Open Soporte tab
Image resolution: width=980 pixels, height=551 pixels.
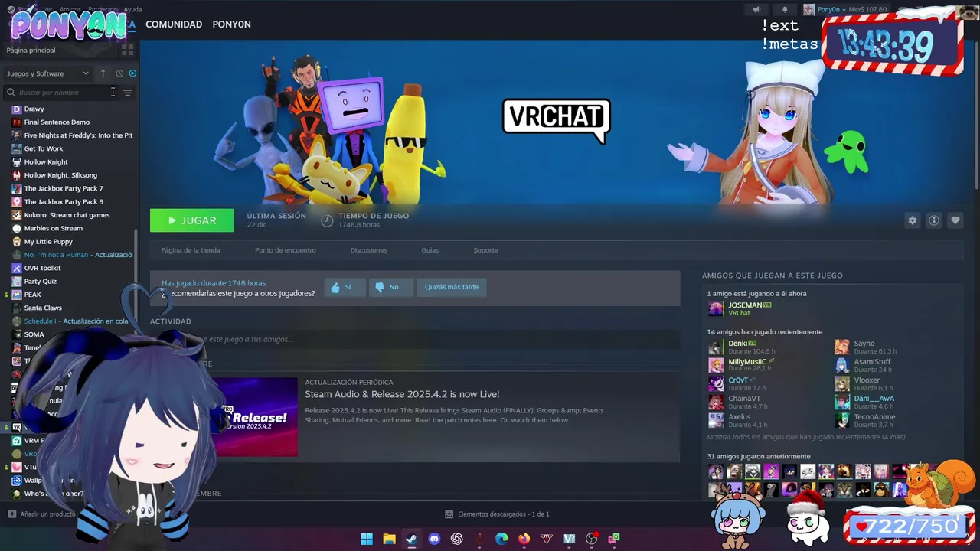[485, 250]
